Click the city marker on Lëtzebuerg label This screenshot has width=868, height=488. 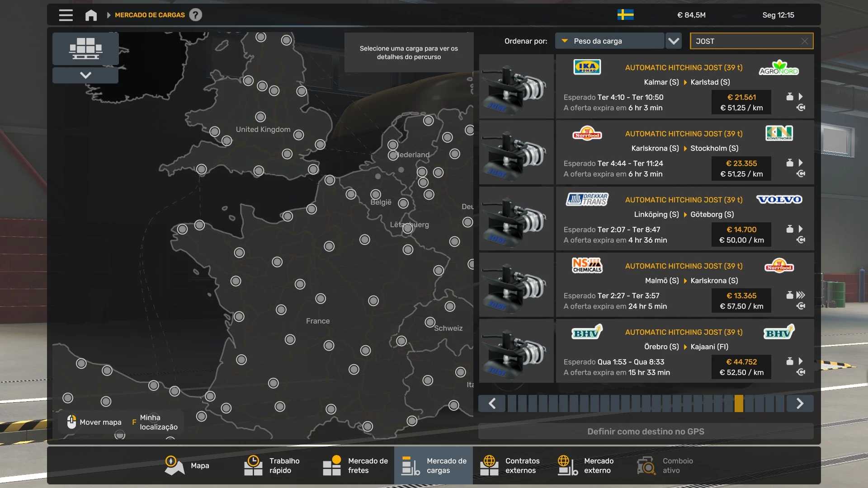[x=408, y=229]
